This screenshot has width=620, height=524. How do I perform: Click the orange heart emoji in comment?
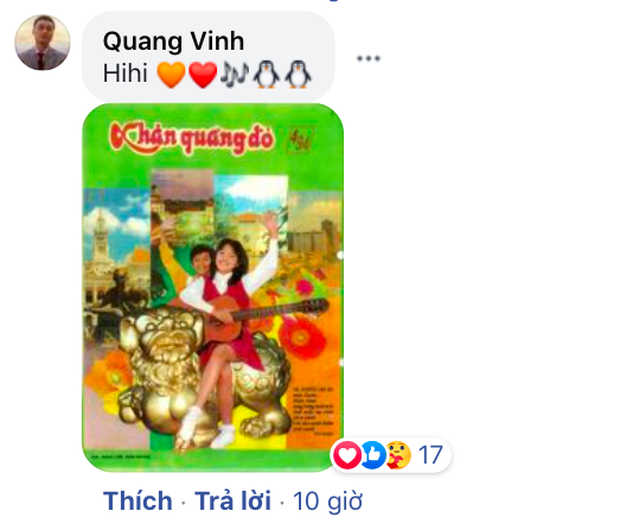(x=171, y=74)
